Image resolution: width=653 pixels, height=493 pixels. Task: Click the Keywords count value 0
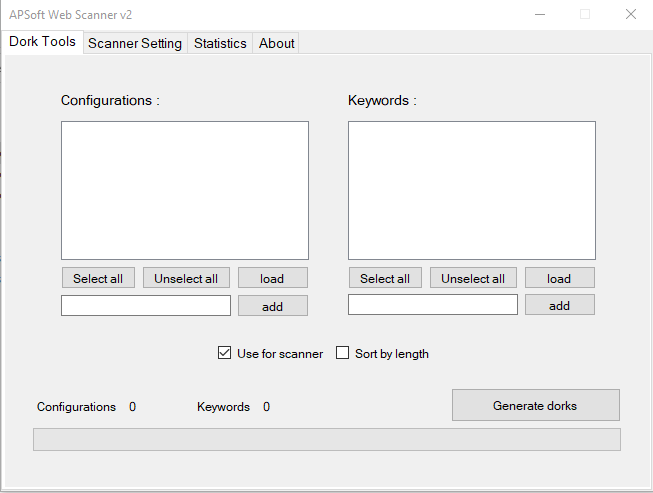[x=267, y=407]
